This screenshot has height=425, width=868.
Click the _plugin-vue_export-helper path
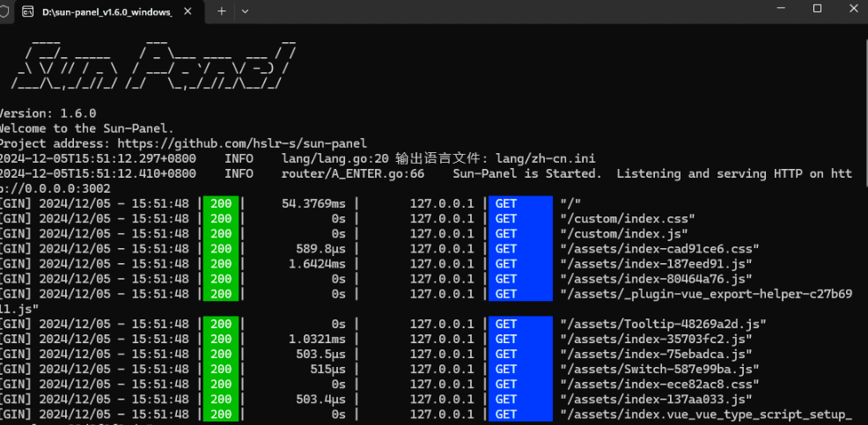click(x=706, y=294)
